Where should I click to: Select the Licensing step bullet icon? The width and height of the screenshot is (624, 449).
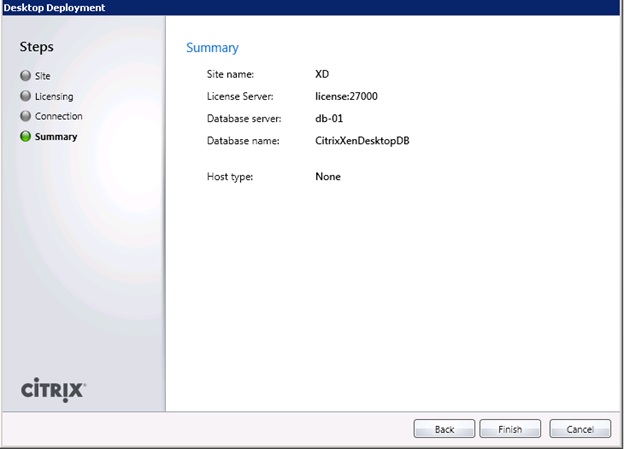tap(25, 96)
